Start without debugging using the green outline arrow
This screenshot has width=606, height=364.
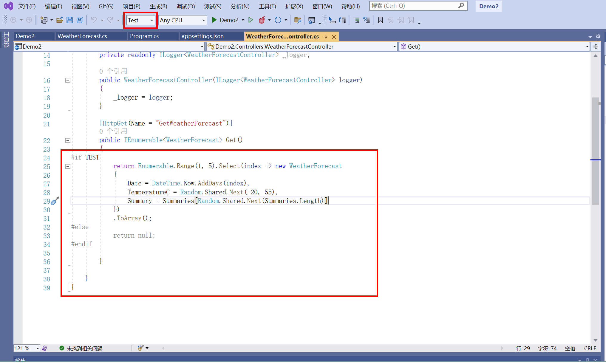coord(251,20)
